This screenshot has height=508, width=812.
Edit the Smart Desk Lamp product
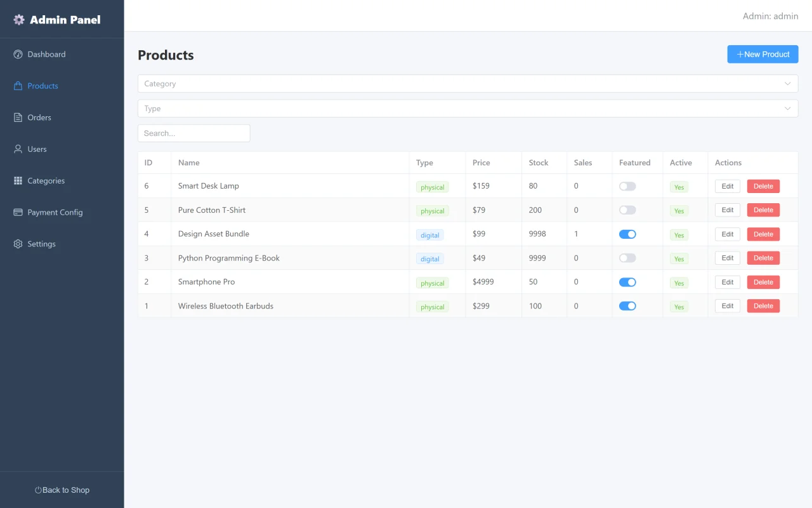pos(728,186)
